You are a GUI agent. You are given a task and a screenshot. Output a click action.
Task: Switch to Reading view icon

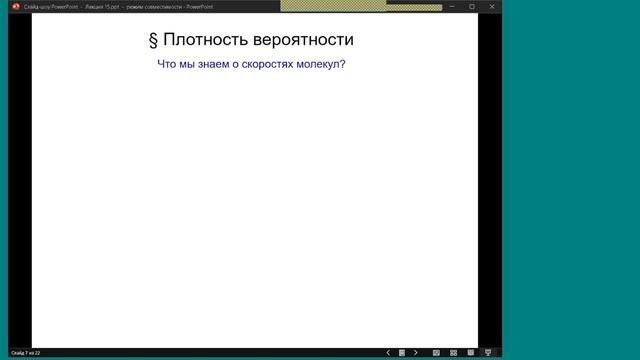pyautogui.click(x=471, y=353)
